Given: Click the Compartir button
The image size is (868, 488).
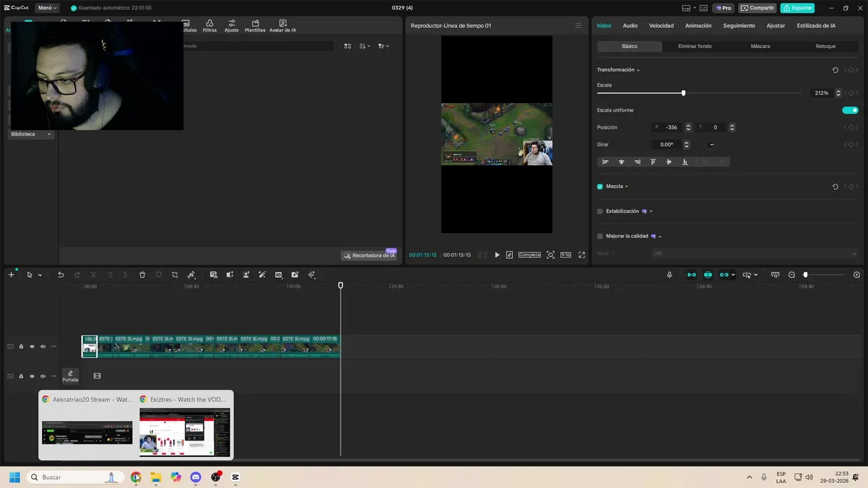Looking at the screenshot, I should pyautogui.click(x=757, y=8).
